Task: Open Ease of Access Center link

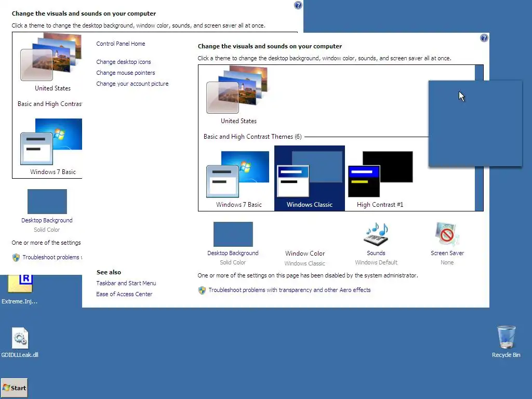Action: pyautogui.click(x=124, y=294)
